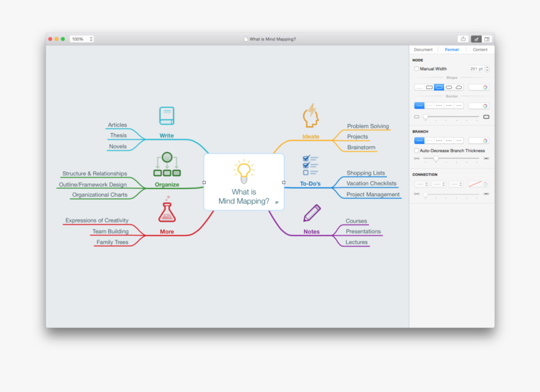Enable the Manual Width checkbox
This screenshot has width=540, height=392.
pos(416,68)
